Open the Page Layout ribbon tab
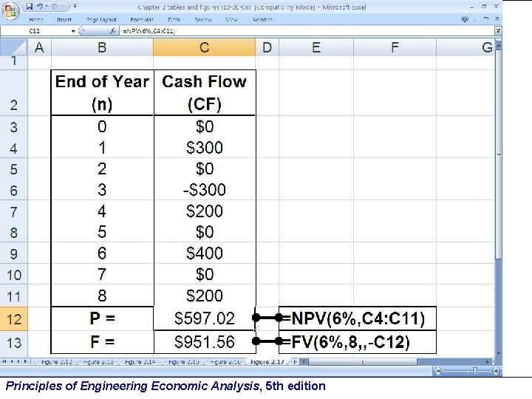This screenshot has height=399, width=532. click(101, 20)
